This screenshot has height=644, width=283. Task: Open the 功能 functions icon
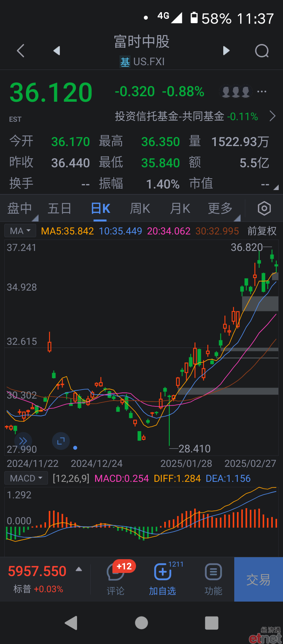213,580
